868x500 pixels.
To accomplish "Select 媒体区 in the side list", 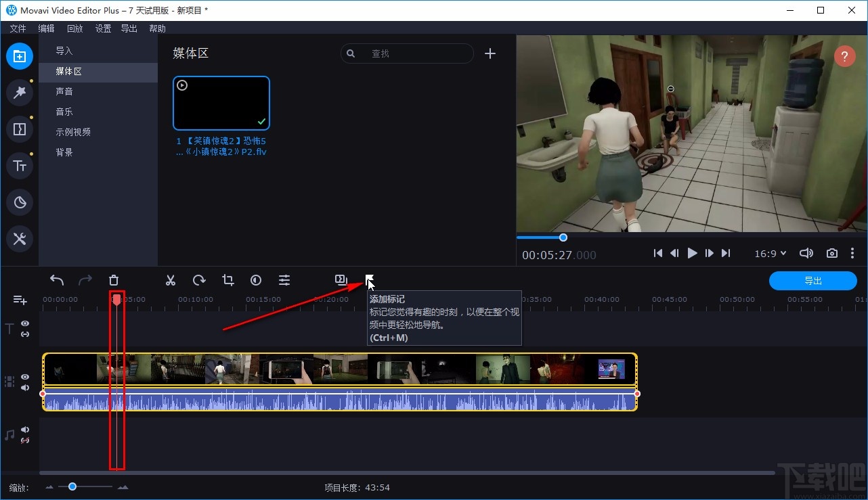I will point(98,71).
